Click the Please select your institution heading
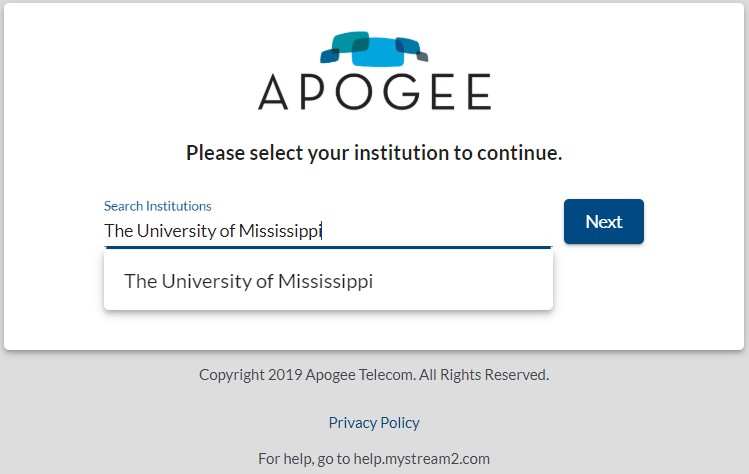Screen dimensions: 749x474 pyautogui.click(x=374, y=153)
